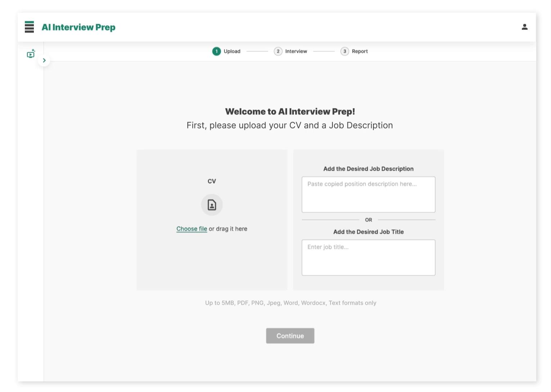Image resolution: width=551 pixels, height=392 pixels.
Task: Open the user profile account icon
Action: 524,27
